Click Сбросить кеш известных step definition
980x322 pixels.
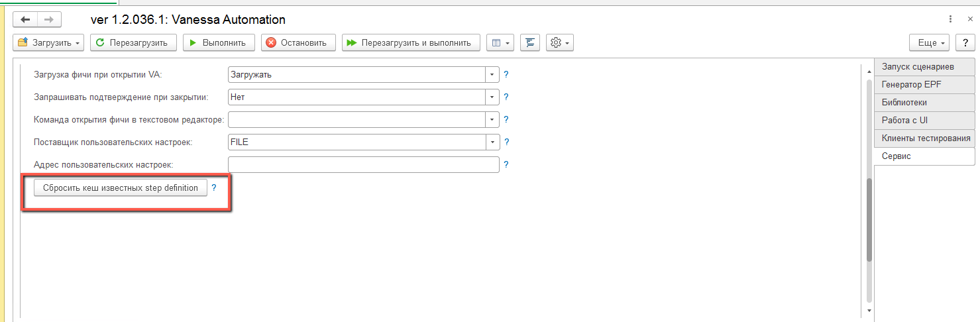point(121,188)
